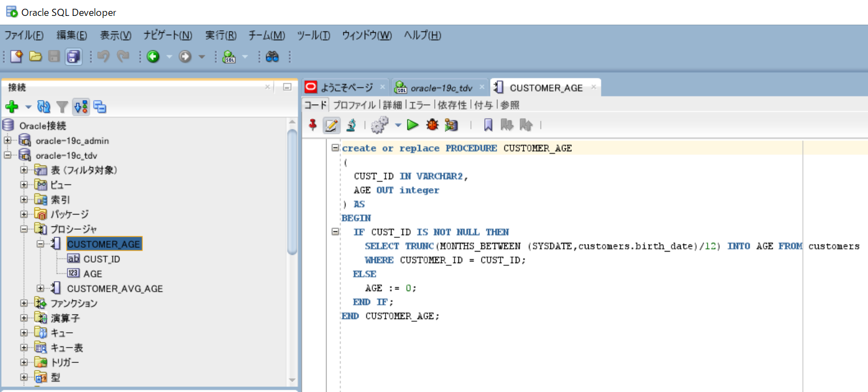The image size is (868, 392).
Task: Open the 編集(E) menu
Action: [x=72, y=35]
